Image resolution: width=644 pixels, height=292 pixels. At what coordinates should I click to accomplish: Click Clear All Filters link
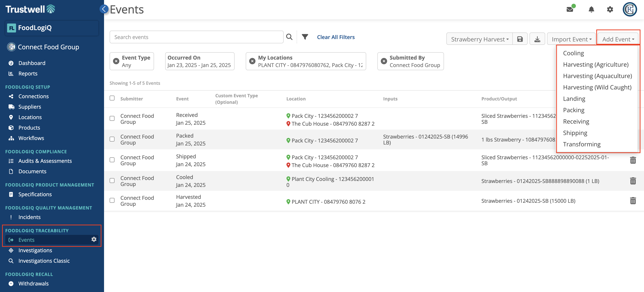(335, 37)
